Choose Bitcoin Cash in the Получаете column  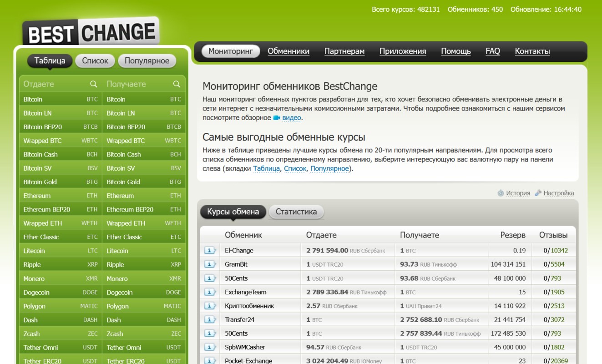pyautogui.click(x=144, y=154)
